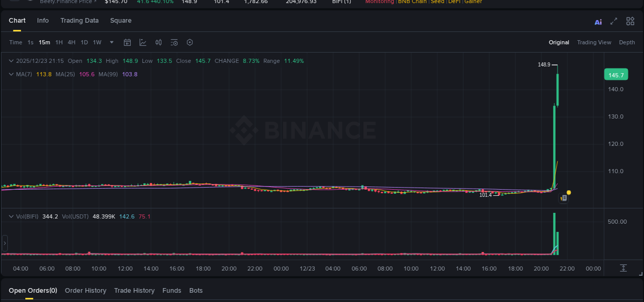Screen dimensions: 644x302
Task: Switch to the Depth view
Action: click(x=626, y=42)
